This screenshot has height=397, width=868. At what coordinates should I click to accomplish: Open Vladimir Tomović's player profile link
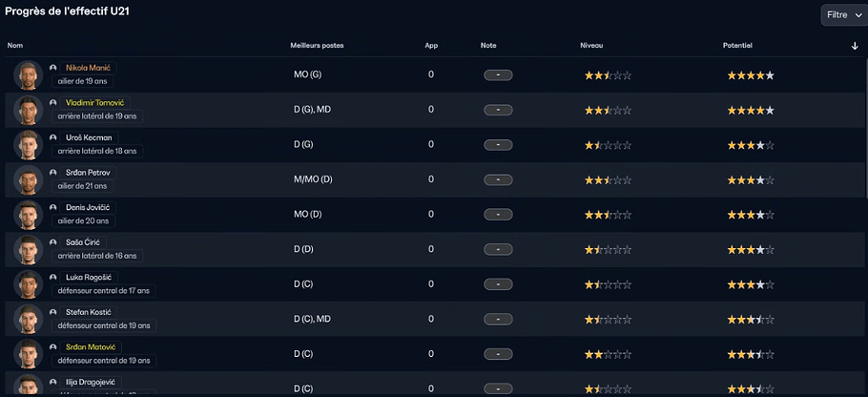tap(95, 103)
